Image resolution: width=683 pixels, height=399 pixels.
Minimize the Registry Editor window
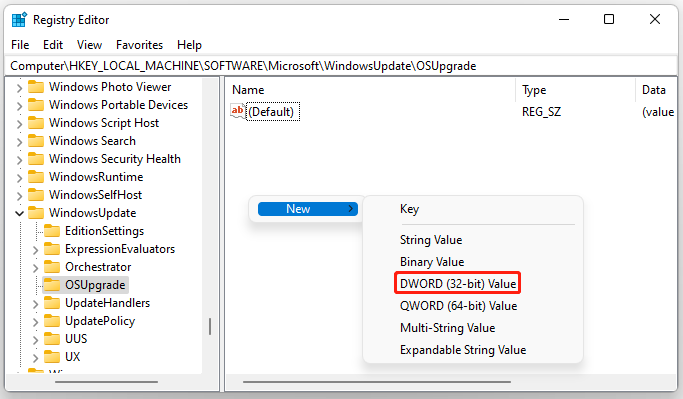564,20
